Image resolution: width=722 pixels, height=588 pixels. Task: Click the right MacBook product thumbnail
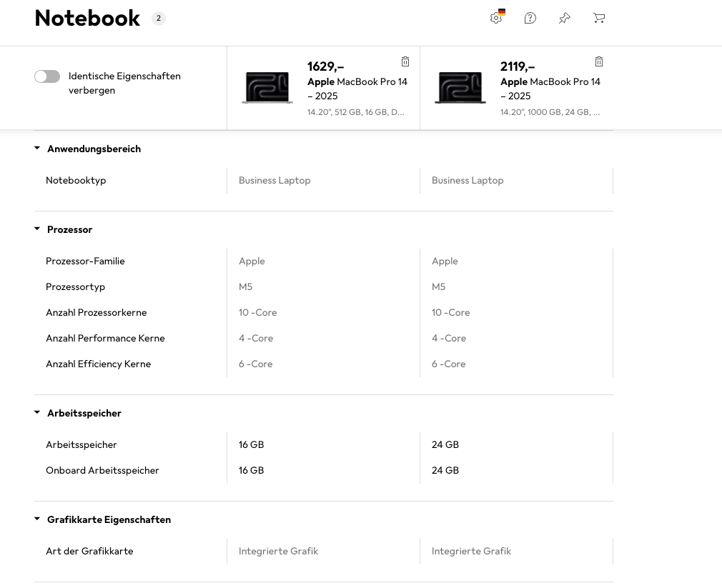tap(460, 87)
